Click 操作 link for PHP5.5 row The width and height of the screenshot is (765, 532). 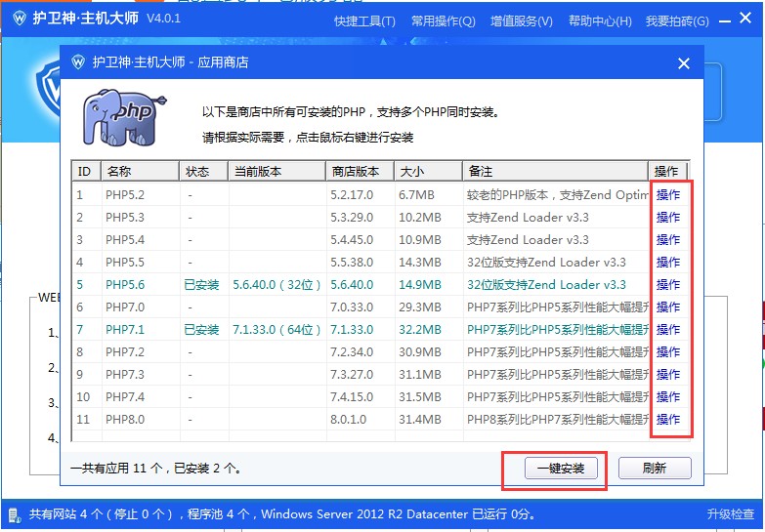[x=668, y=263]
